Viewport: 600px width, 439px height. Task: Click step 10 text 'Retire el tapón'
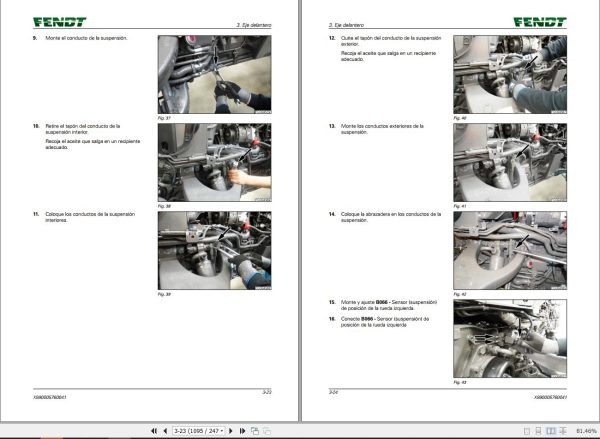coord(83,129)
